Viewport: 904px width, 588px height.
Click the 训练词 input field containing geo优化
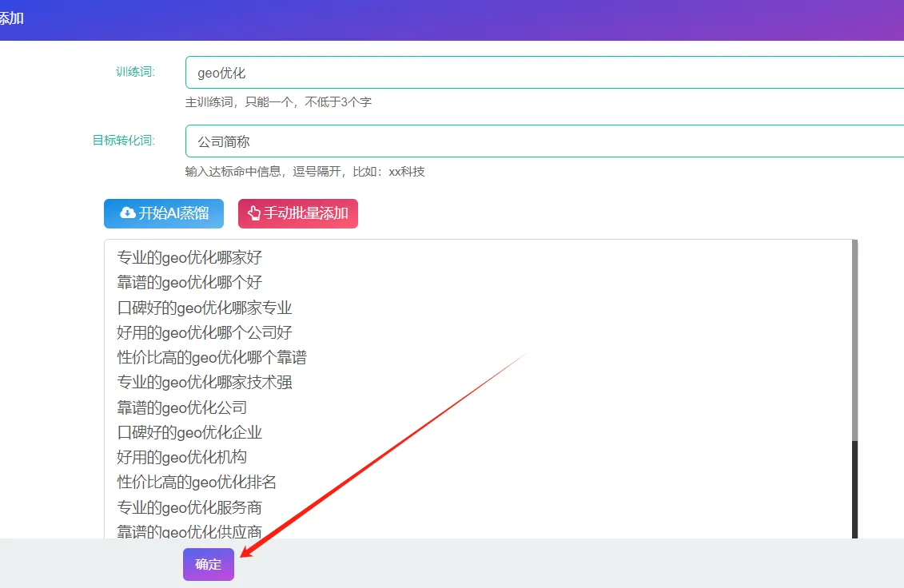(x=544, y=73)
